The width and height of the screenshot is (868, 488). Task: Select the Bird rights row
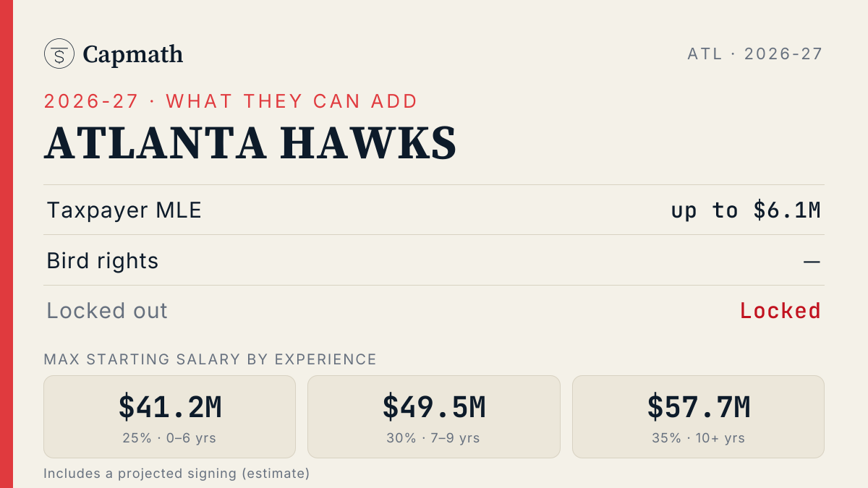(x=434, y=260)
